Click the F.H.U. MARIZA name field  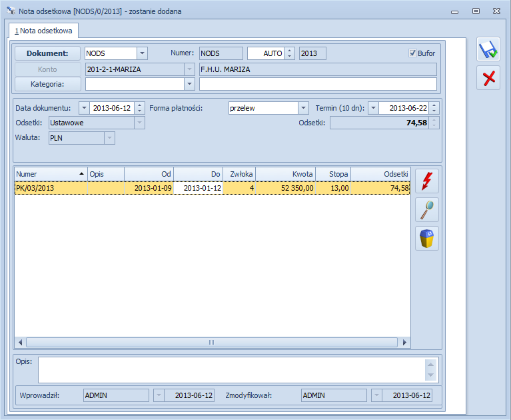tap(318, 69)
